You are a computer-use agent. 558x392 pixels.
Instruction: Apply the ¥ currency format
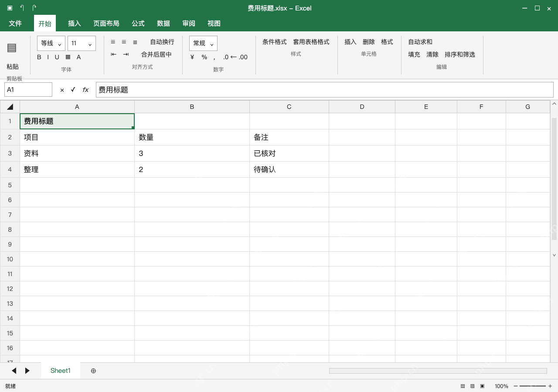coord(192,57)
